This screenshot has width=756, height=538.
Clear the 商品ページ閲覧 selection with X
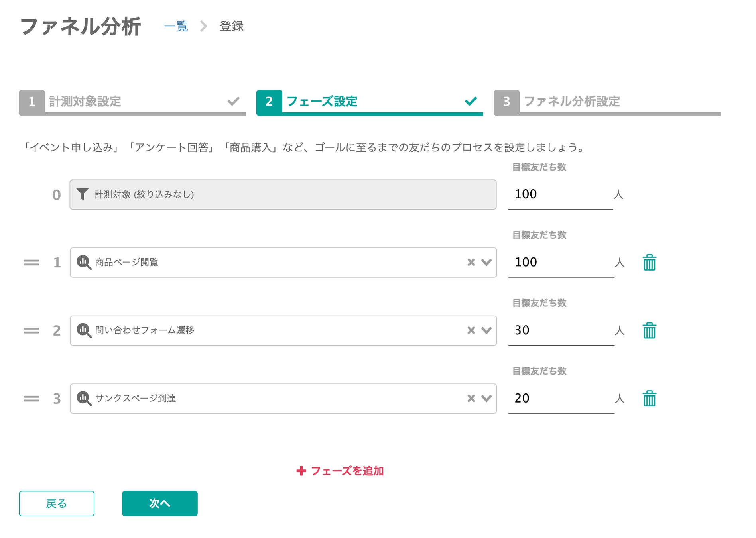tap(471, 262)
